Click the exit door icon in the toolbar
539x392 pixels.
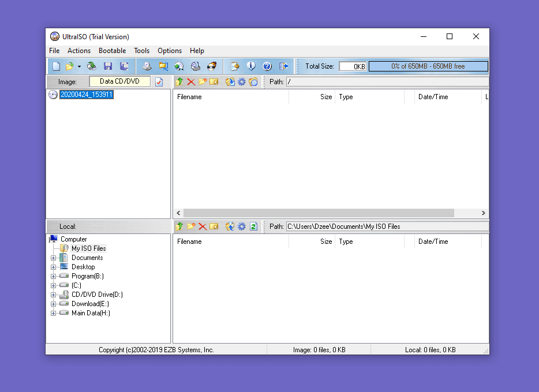[283, 66]
